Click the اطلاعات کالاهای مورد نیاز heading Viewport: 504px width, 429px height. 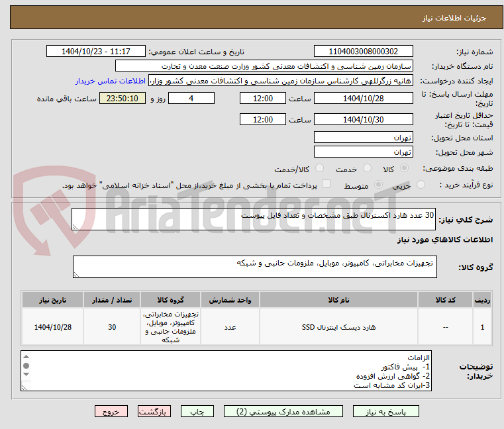(x=445, y=240)
